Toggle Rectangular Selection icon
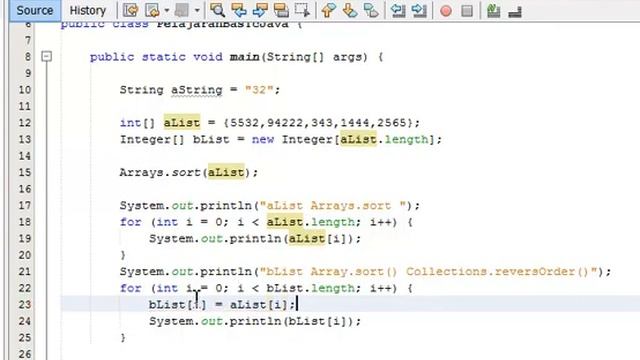This screenshot has height=360, width=640. [302, 11]
